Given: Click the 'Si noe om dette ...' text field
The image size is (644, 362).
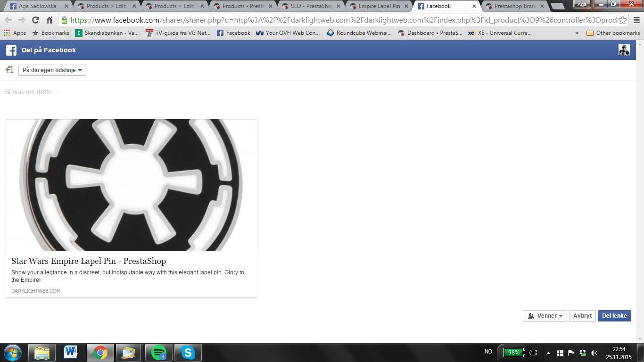Looking at the screenshot, I should click(318, 92).
